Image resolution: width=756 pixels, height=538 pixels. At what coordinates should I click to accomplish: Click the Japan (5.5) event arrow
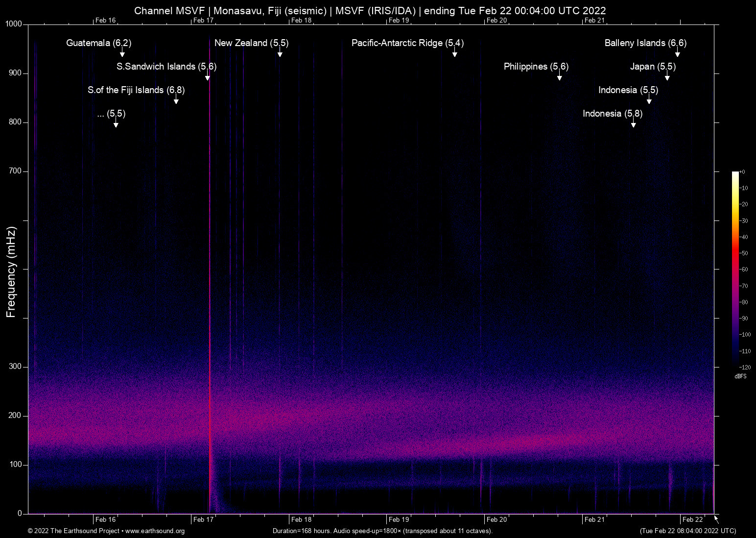[x=667, y=78]
